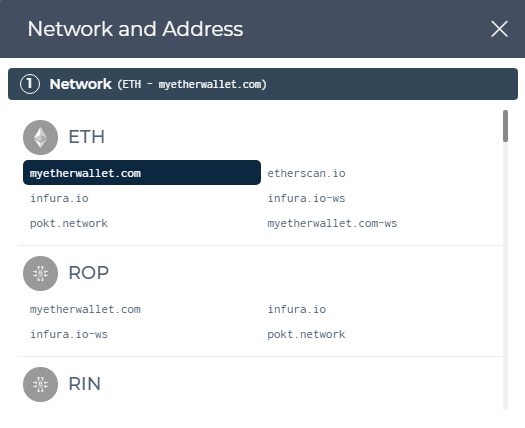Close the Network and Address dialog
This screenshot has width=525, height=428.
tap(500, 29)
